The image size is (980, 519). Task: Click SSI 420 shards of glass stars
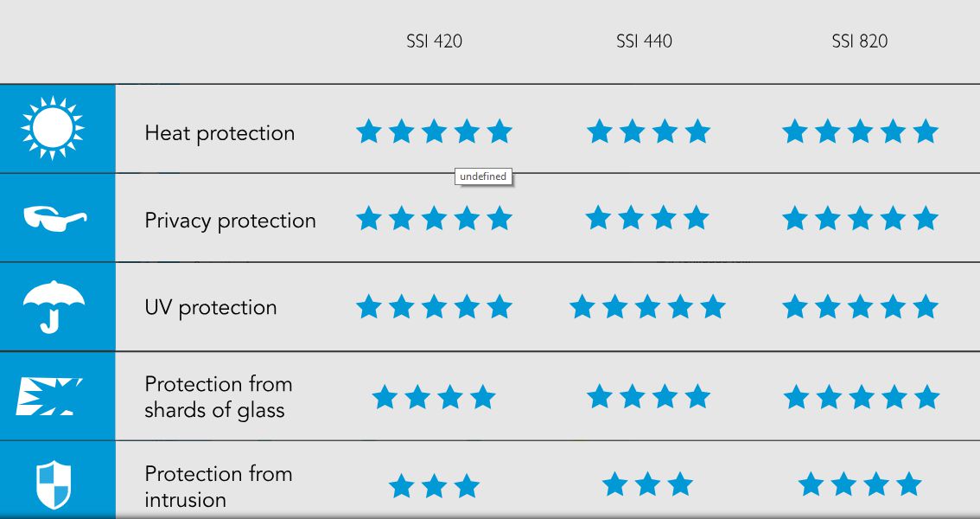[434, 397]
